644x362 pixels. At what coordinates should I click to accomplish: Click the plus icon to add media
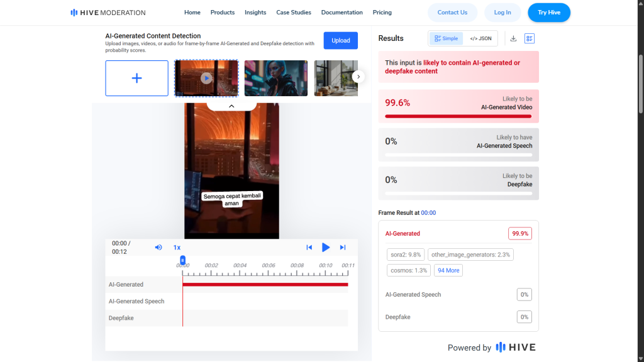click(x=136, y=78)
